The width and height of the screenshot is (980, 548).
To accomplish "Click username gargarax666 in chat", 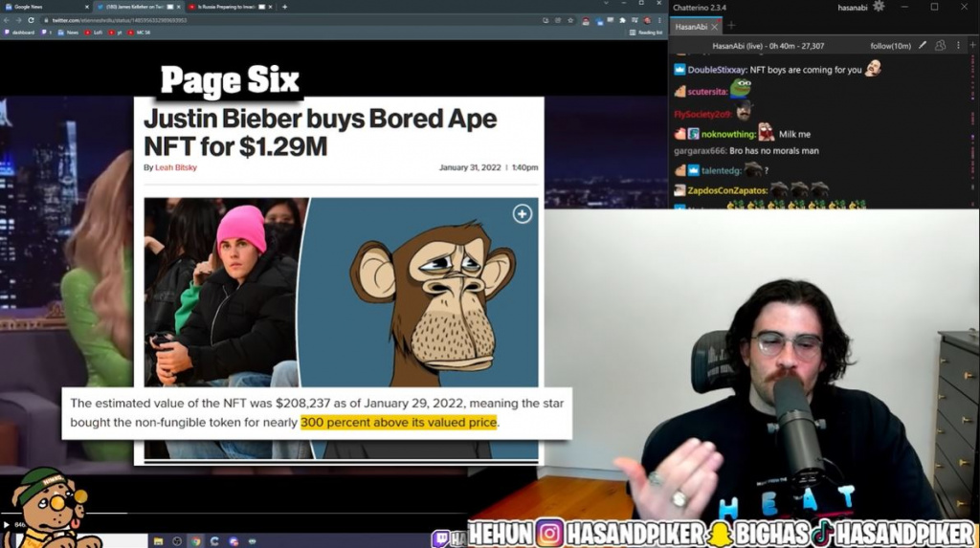I will pos(700,151).
